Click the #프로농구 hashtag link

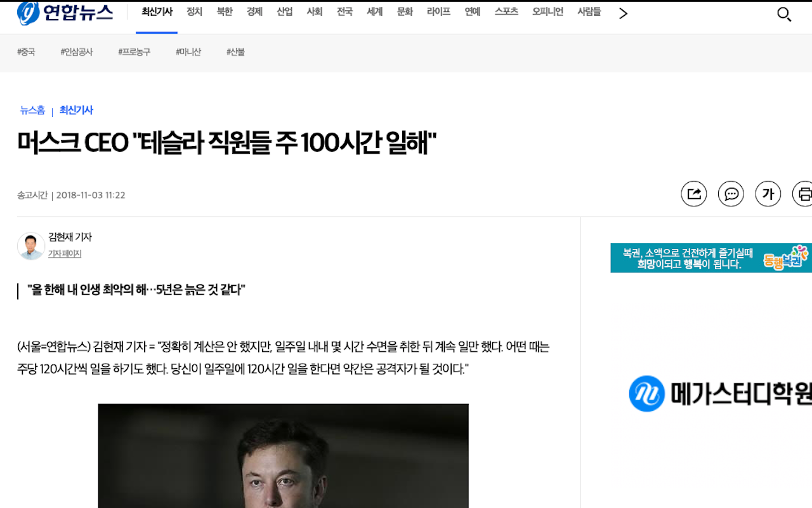pos(134,52)
